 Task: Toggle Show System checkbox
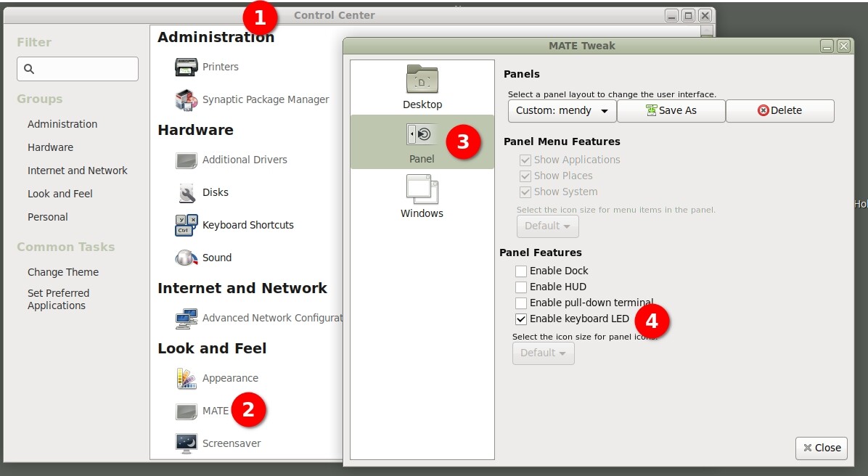525,192
